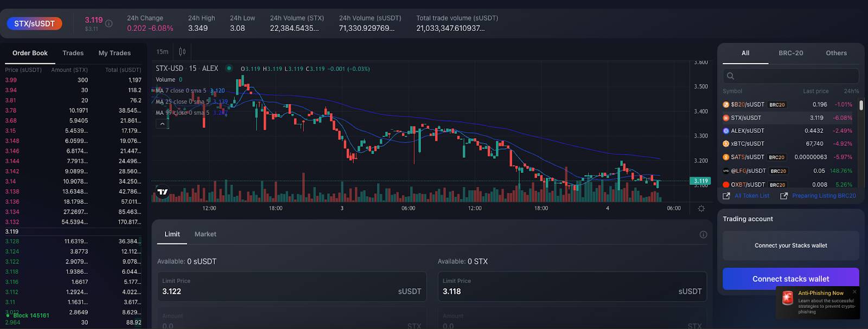868x329 pixels.
Task: Click the 24h% column header
Action: tap(851, 91)
